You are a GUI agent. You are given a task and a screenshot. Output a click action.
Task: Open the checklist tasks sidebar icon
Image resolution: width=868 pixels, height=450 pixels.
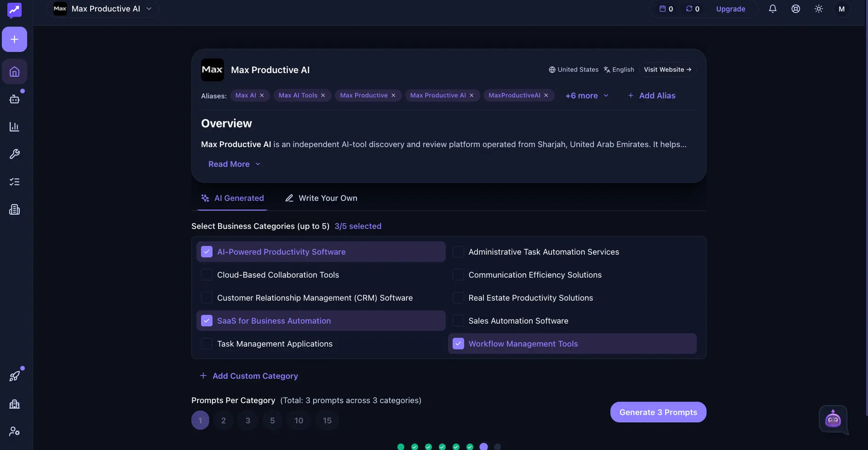pyautogui.click(x=14, y=182)
